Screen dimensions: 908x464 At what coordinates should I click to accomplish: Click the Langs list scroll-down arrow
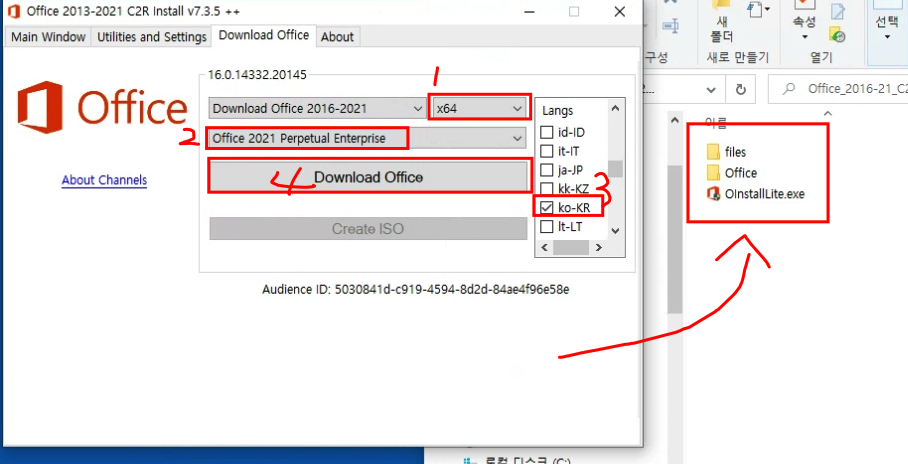pos(616,230)
